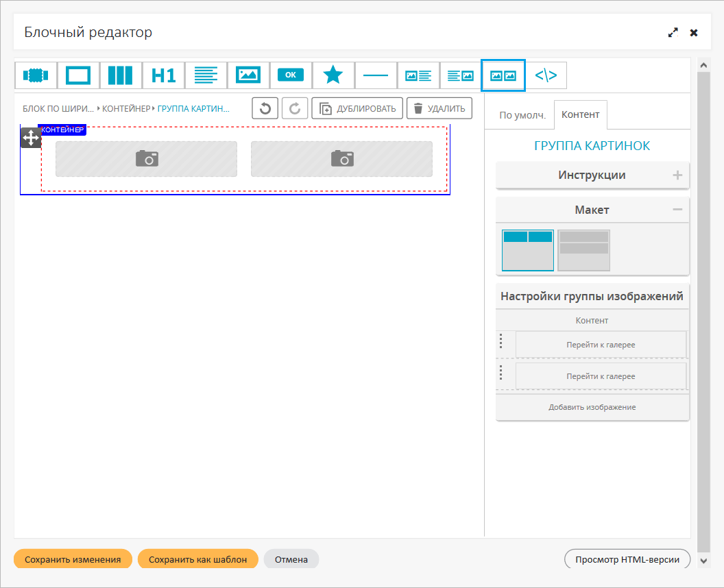Image resolution: width=724 pixels, height=588 pixels.
Task: Click the undo arrow icon
Action: (265, 108)
